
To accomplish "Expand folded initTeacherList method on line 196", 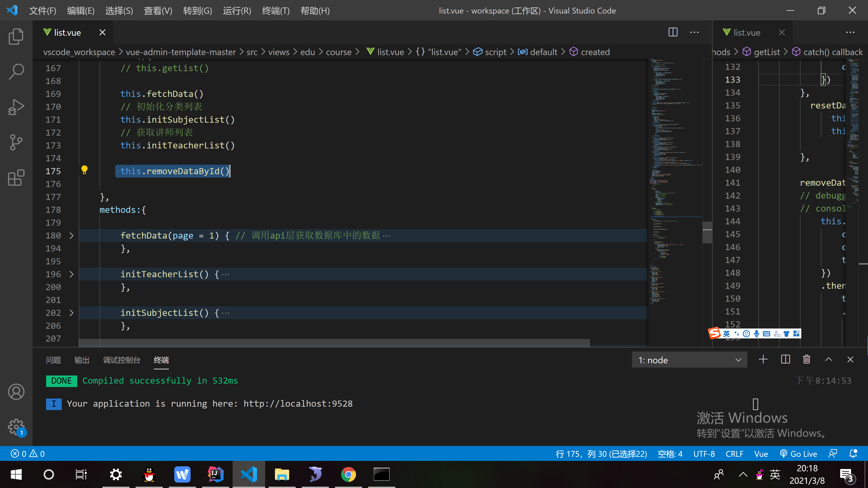I will (x=71, y=274).
